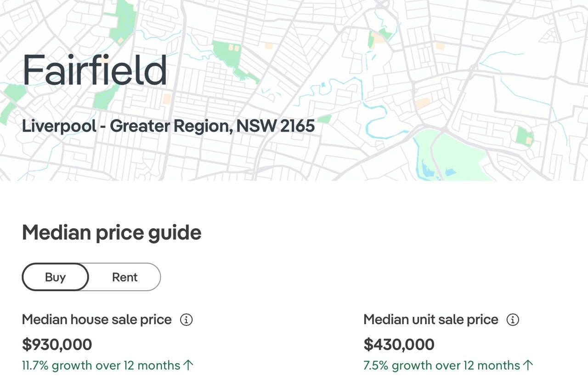Click the 11.7% growth over 12 months text
Viewport: 588px width, 390px height.
(101, 365)
